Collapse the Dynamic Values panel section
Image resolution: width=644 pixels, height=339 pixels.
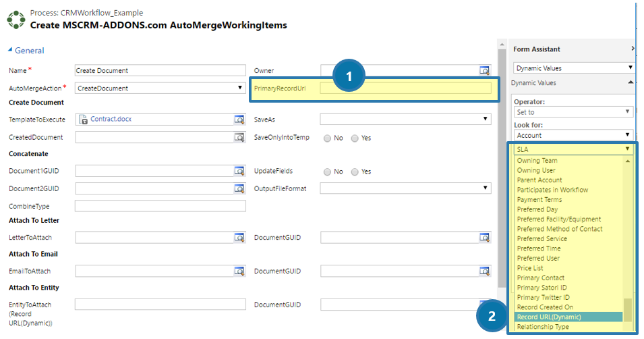[631, 82]
